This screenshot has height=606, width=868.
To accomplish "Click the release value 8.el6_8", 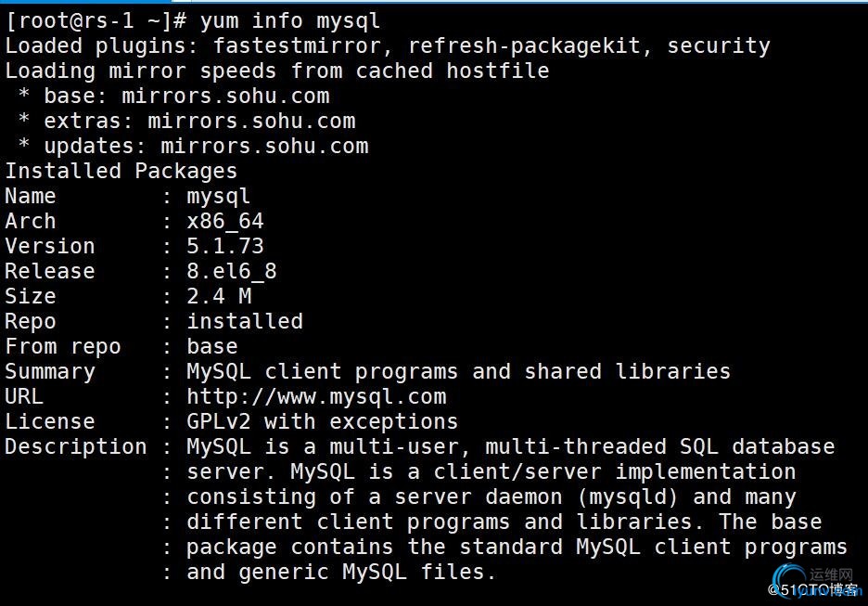I will click(x=232, y=271).
